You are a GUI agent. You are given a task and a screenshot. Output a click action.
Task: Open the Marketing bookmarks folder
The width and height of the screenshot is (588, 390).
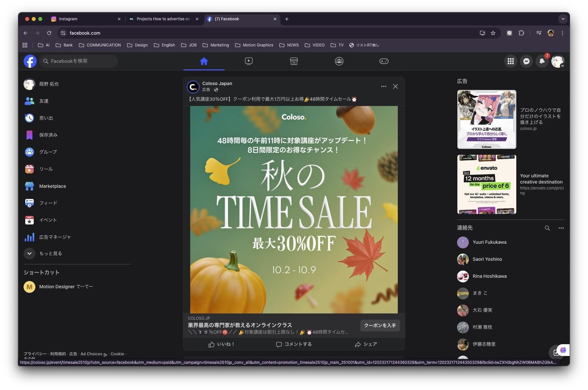coord(216,45)
